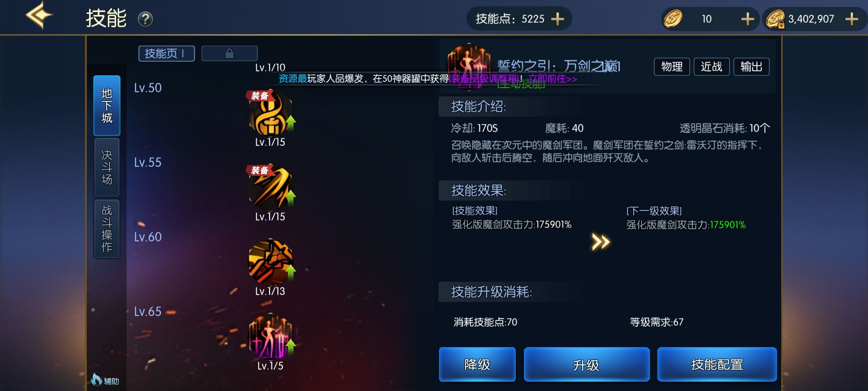Click the 降级 downgrade button
Screen dimensions: 868x391
[477, 364]
